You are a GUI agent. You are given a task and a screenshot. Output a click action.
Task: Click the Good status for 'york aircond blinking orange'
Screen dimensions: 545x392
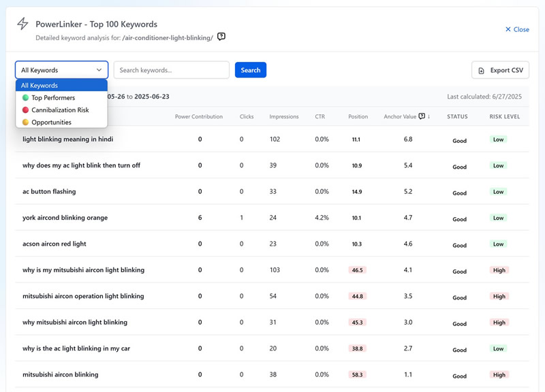coord(459,219)
